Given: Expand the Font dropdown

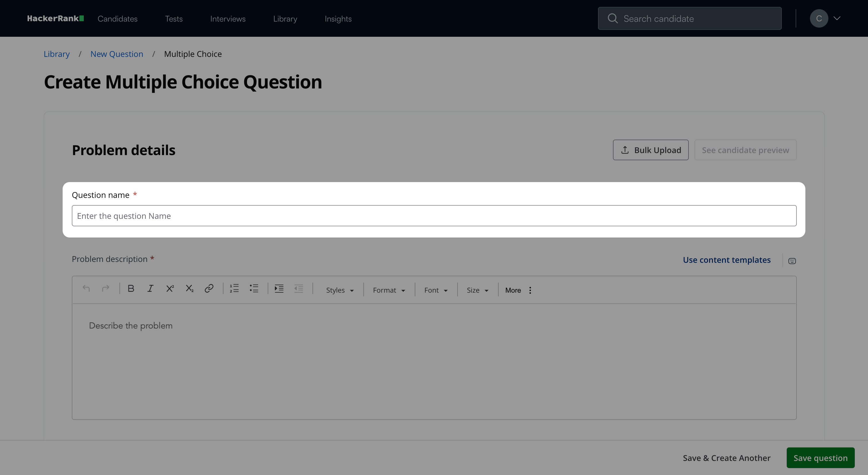Looking at the screenshot, I should tap(436, 290).
